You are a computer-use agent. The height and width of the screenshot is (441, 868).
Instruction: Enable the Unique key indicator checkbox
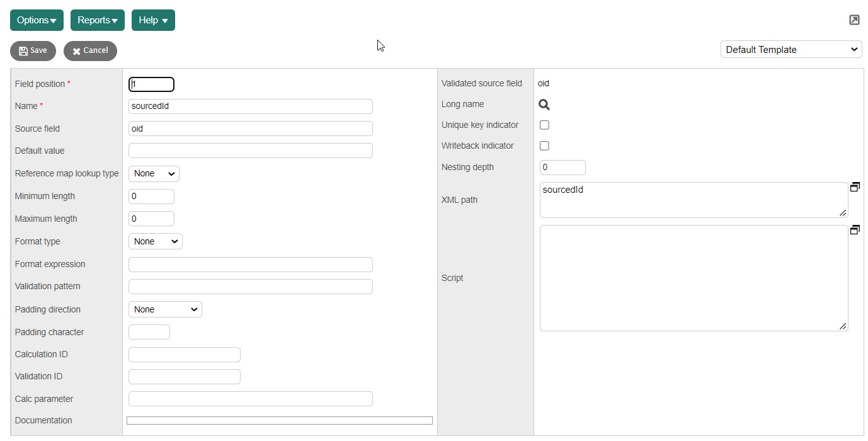pos(545,125)
